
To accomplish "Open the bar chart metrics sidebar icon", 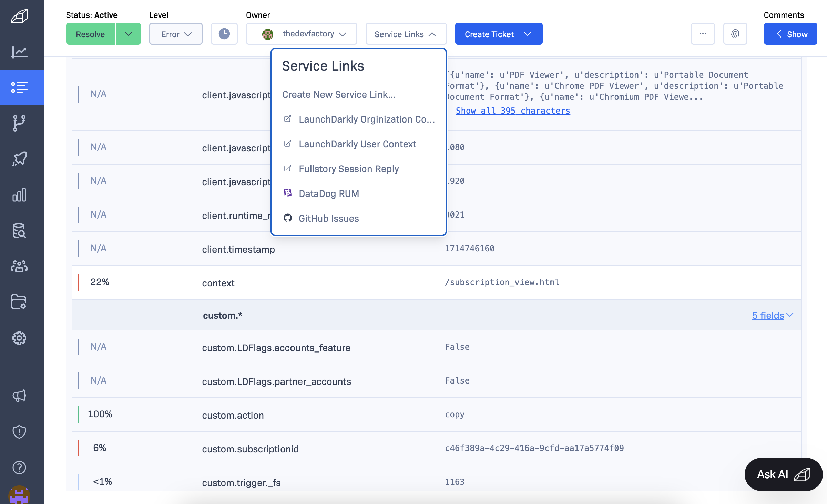I will [x=19, y=195].
